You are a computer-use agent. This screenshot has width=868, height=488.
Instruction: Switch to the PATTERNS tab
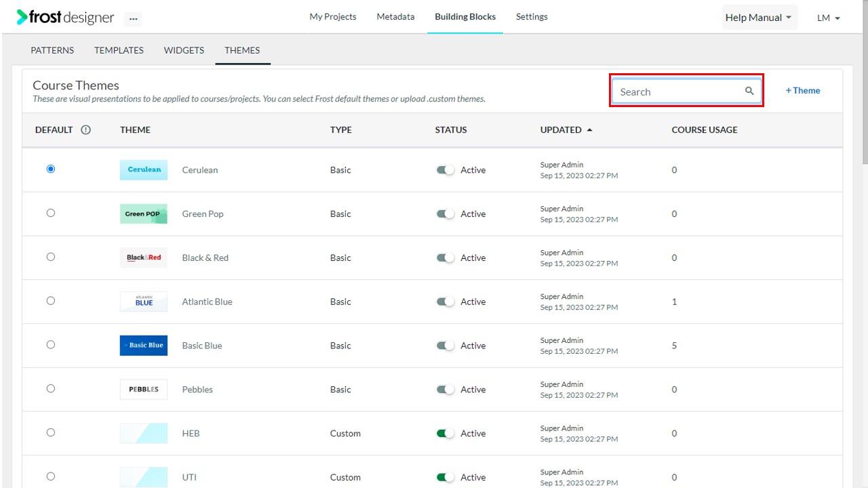click(x=52, y=50)
